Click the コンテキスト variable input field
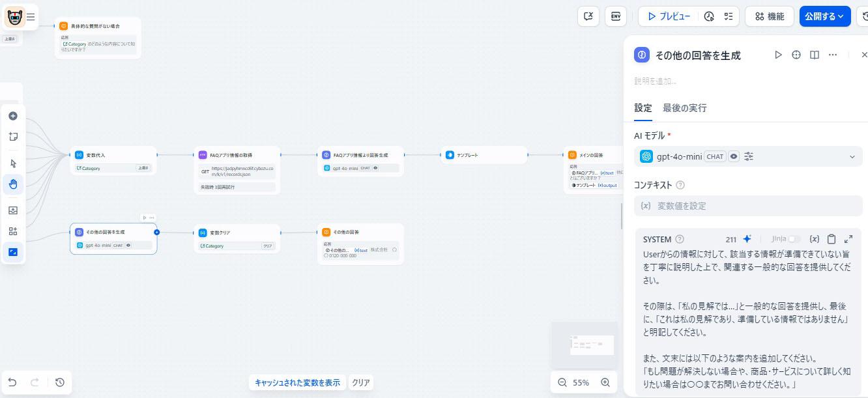The width and height of the screenshot is (868, 398). pyautogui.click(x=747, y=206)
